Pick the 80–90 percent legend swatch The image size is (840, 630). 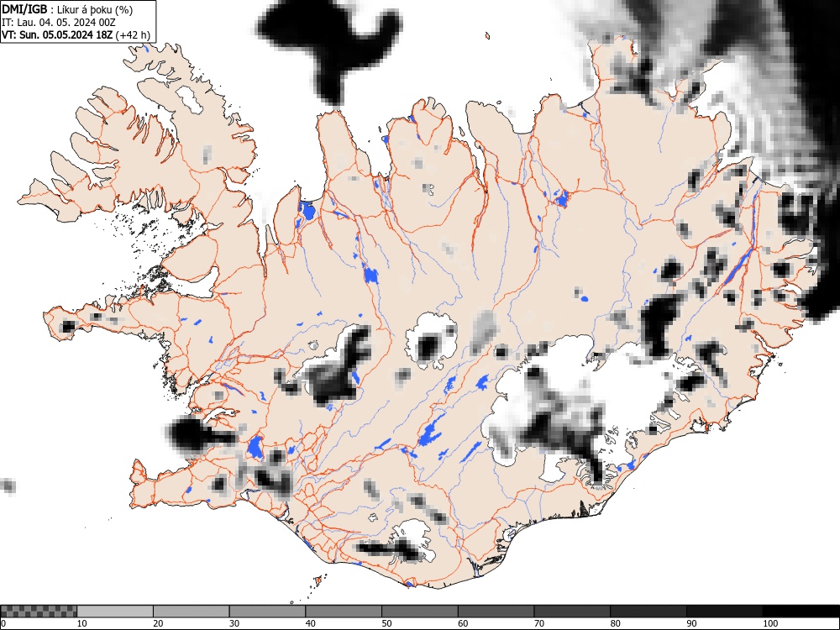pos(648,612)
